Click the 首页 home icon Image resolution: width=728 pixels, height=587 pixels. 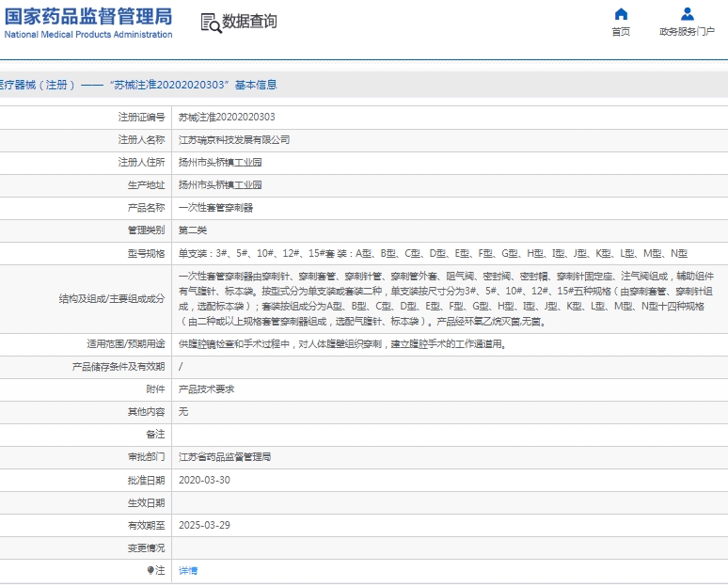click(x=621, y=14)
